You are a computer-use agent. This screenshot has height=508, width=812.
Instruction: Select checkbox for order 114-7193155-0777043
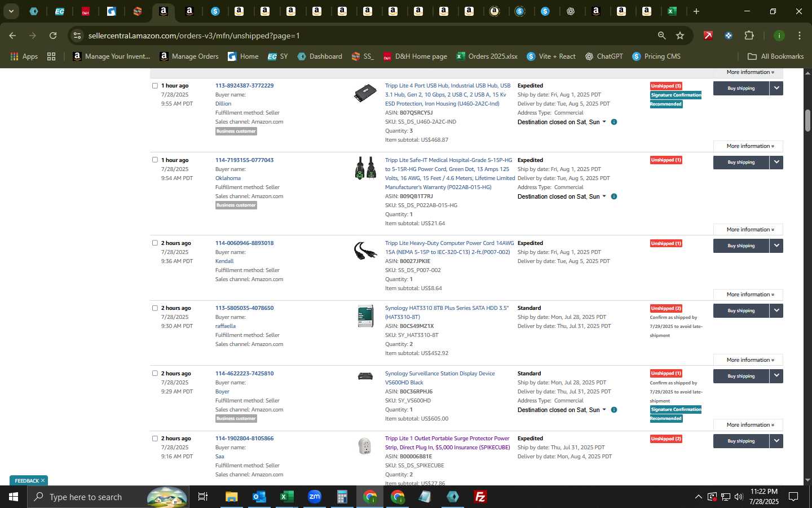coord(155,160)
